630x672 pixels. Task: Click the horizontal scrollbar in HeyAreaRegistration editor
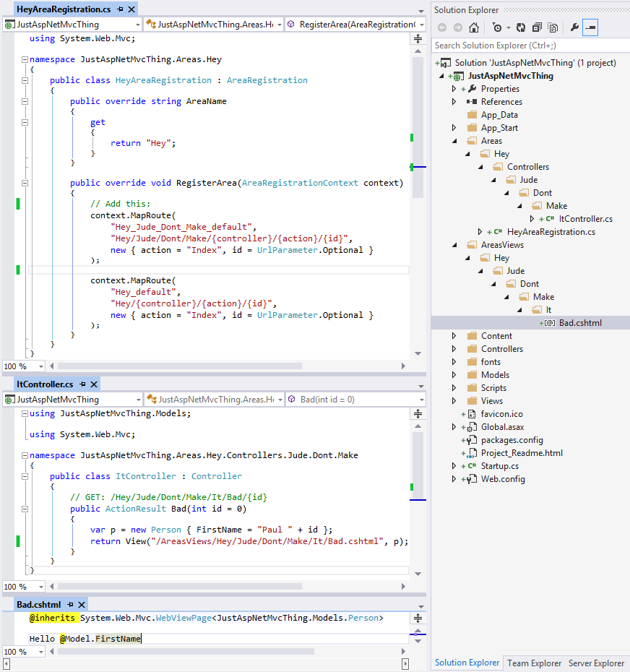pos(180,366)
